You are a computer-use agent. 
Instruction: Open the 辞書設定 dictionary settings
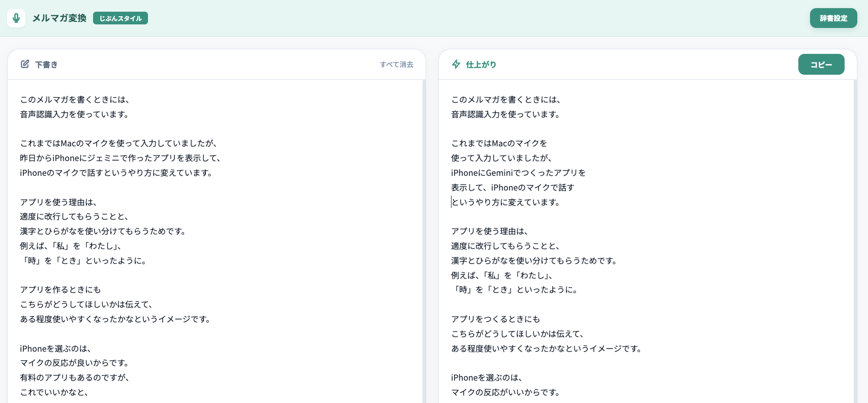tap(833, 18)
